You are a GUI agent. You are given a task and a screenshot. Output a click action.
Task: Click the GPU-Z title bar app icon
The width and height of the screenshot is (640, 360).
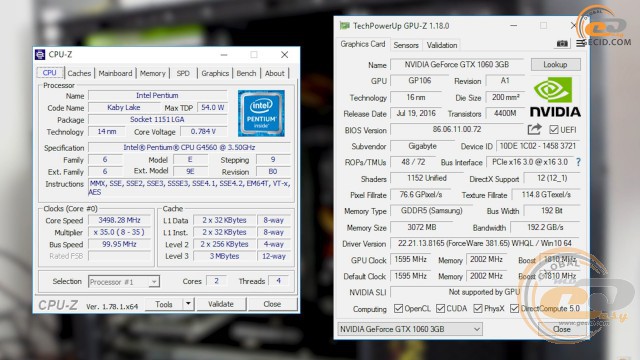click(344, 26)
